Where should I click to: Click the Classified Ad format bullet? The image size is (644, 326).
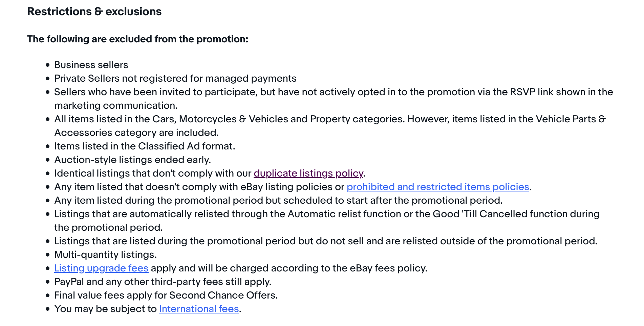pos(145,146)
